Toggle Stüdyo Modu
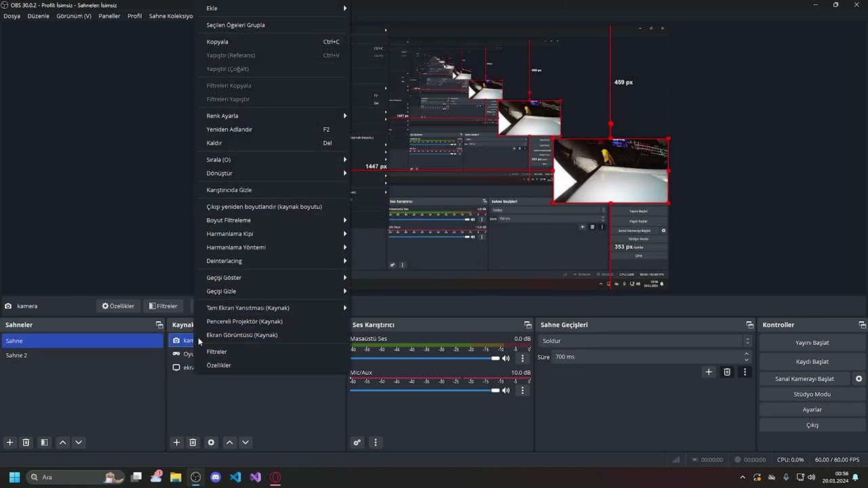Screen dimensions: 868x488 click(812, 394)
